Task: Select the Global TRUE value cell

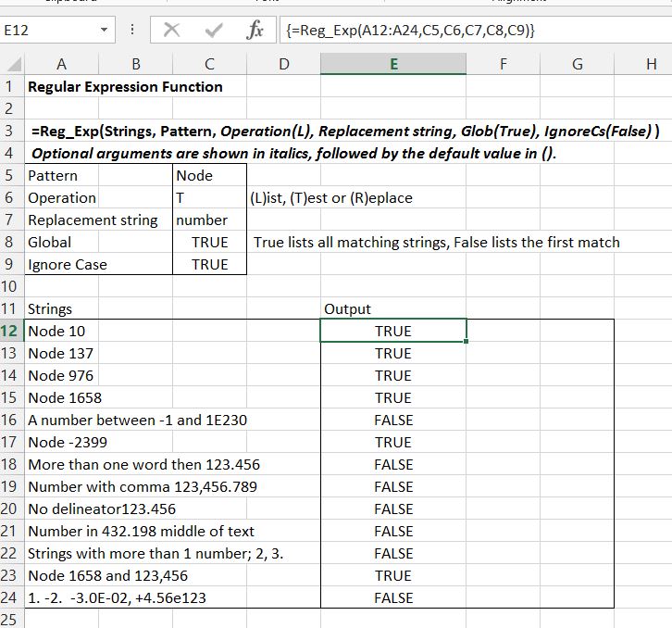Action: 209,242
